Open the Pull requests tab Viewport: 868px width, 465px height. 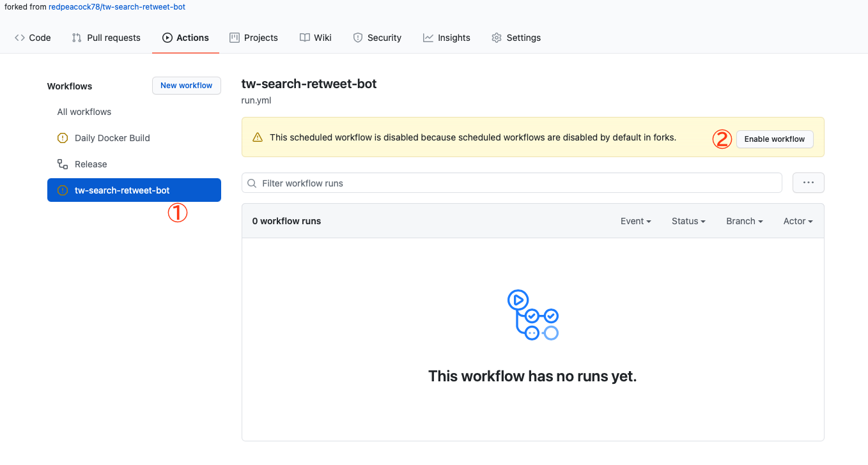click(x=106, y=38)
